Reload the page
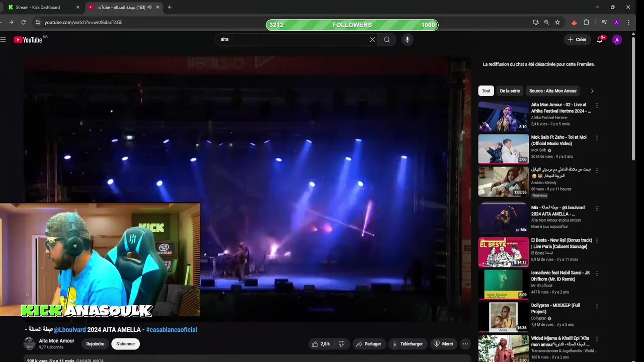 [23, 23]
